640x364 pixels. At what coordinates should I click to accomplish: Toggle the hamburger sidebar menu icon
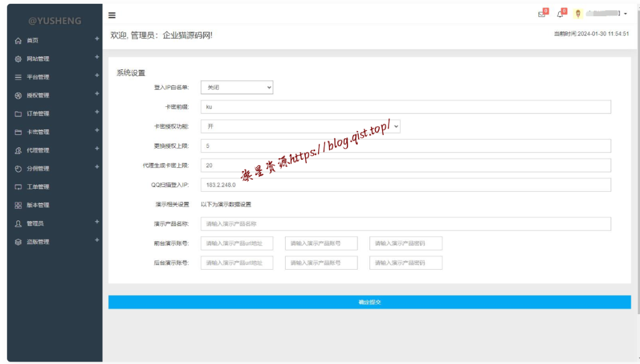coord(112,15)
